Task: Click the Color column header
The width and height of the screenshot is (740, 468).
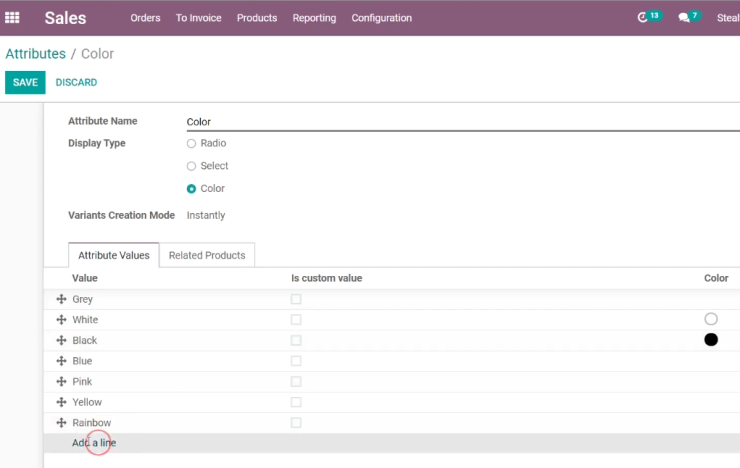Action: pos(716,278)
